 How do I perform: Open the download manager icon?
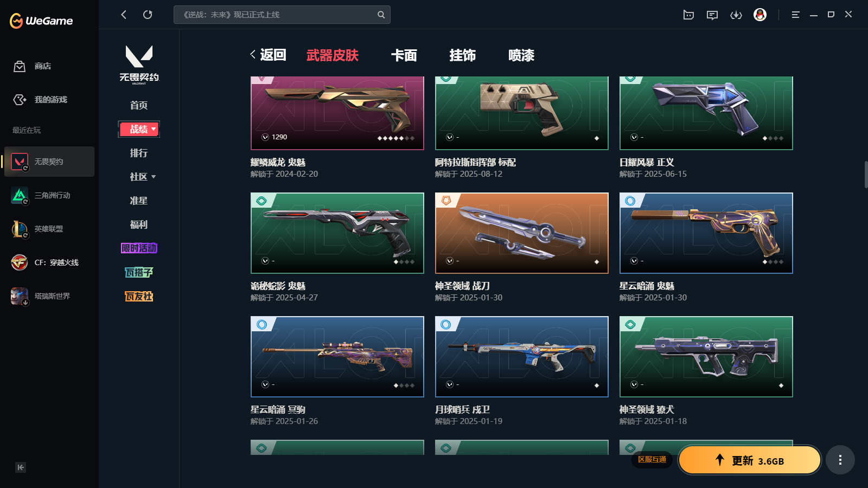tap(736, 15)
